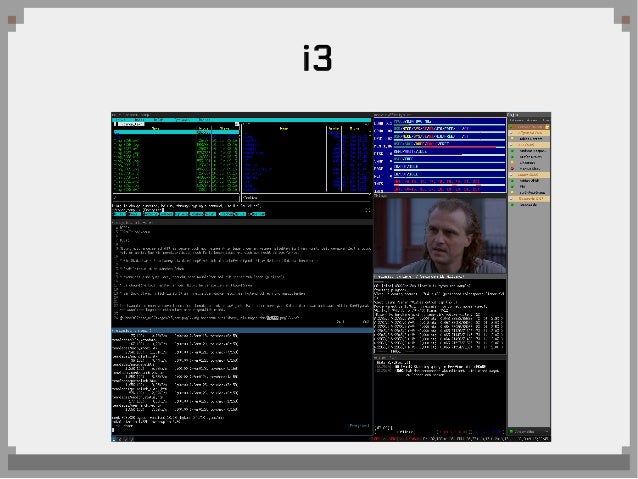Click the i3 slide title

coord(318,58)
